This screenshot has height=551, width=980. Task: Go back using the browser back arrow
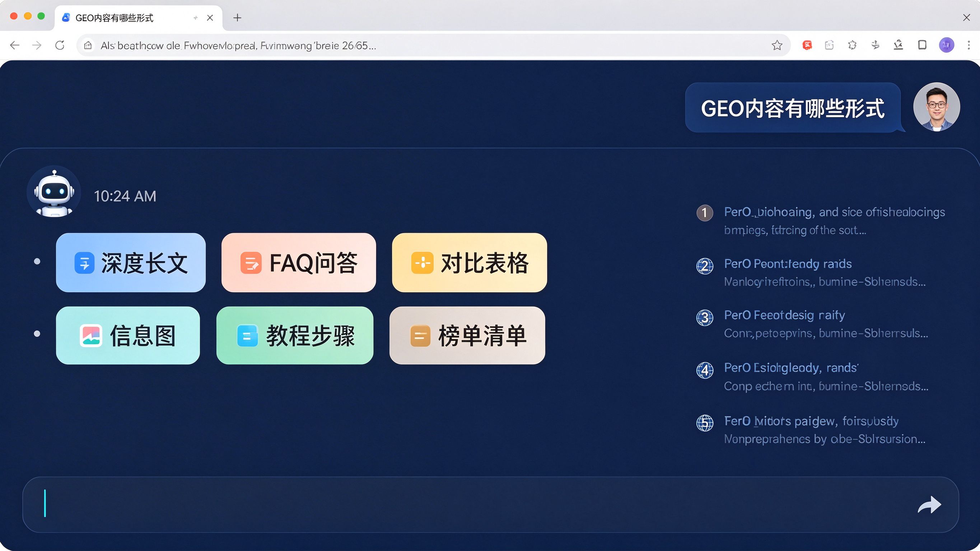tap(14, 46)
